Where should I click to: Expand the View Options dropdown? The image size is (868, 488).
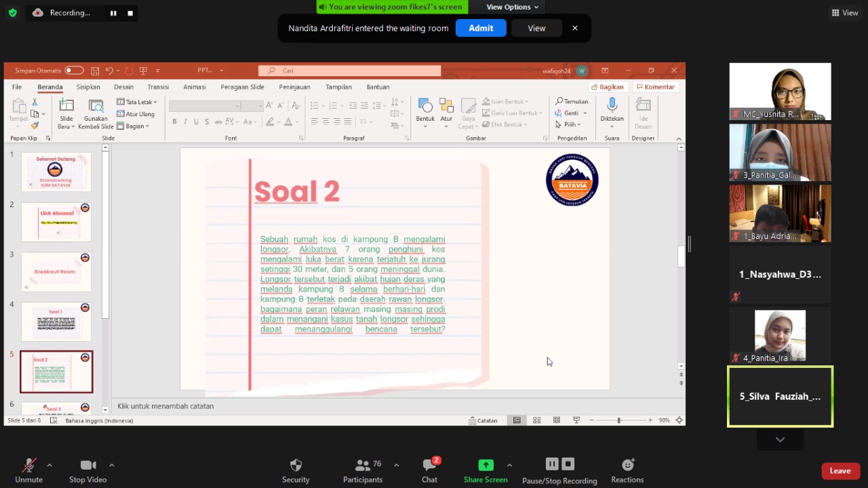512,7
